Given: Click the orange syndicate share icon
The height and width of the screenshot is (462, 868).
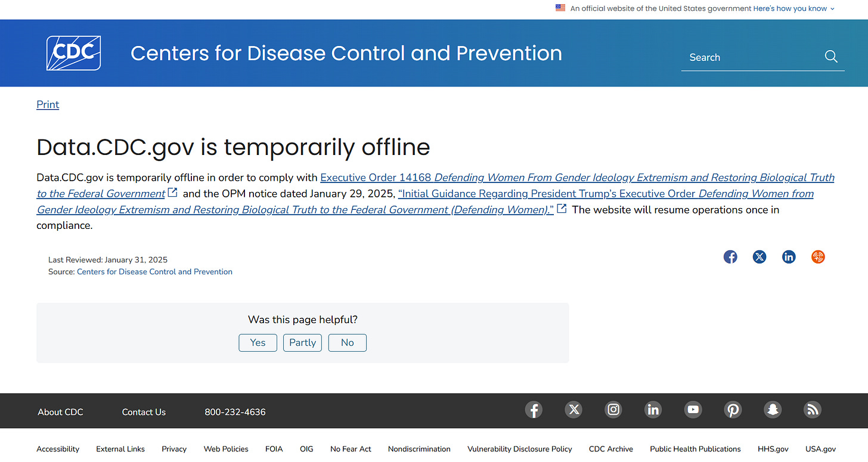Looking at the screenshot, I should [x=818, y=257].
